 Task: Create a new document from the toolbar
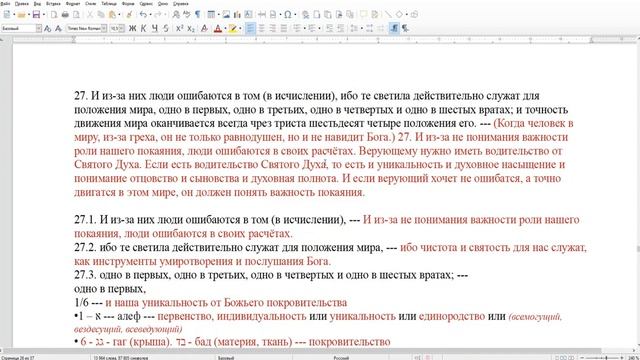(7, 15)
